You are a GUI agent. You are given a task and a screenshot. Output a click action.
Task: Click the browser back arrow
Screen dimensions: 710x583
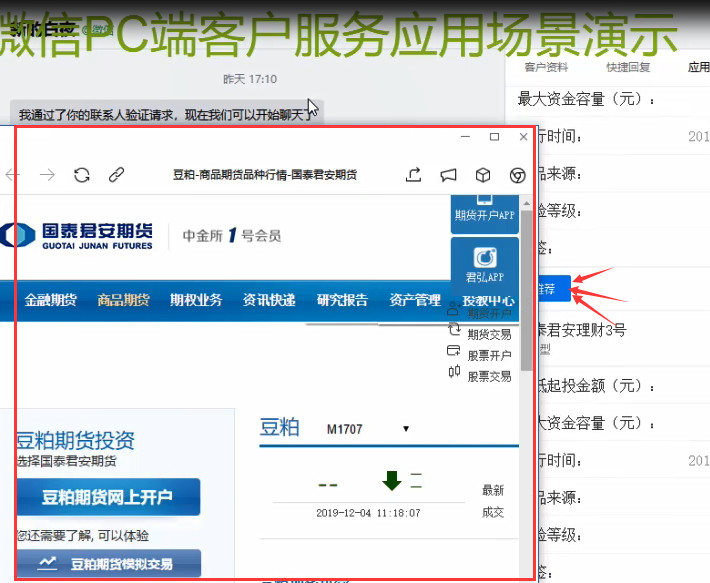click(x=12, y=174)
